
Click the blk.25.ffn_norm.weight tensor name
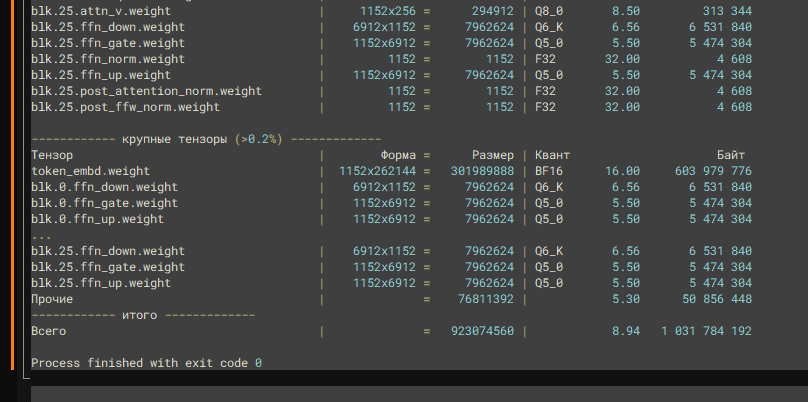click(x=108, y=59)
